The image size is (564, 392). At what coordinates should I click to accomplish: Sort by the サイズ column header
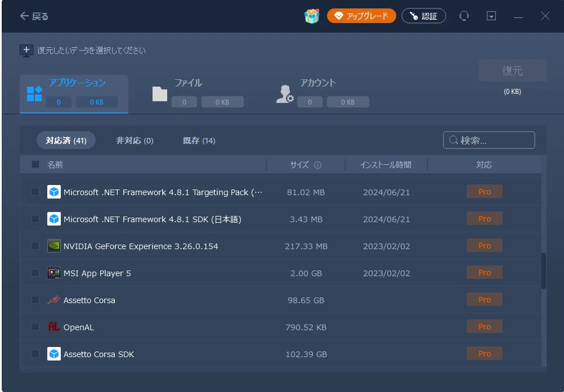coord(299,165)
